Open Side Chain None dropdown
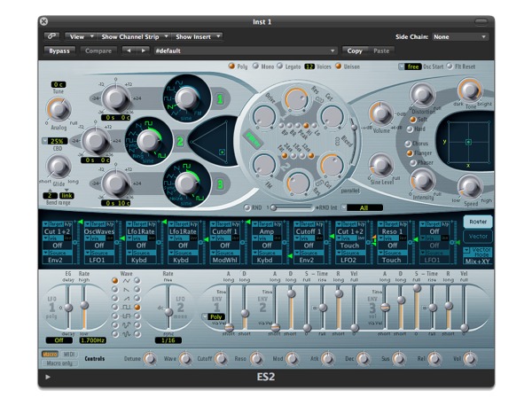 (x=459, y=36)
